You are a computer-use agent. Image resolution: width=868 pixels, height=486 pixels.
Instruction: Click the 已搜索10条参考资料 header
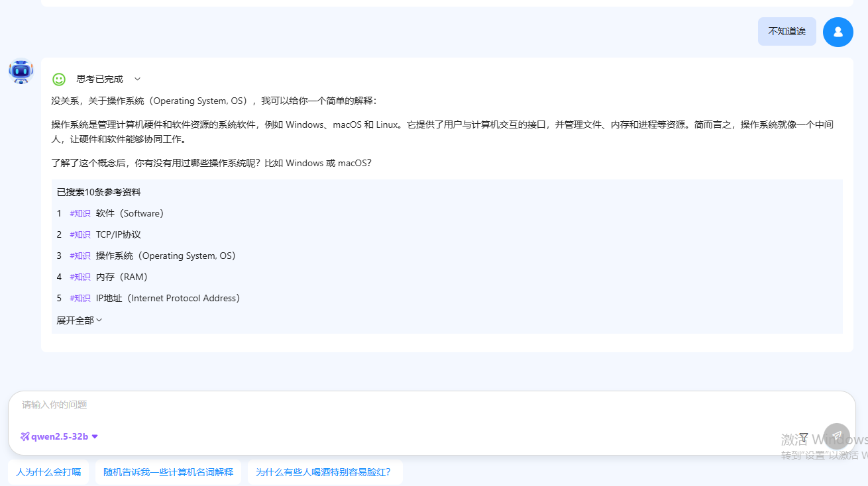99,192
